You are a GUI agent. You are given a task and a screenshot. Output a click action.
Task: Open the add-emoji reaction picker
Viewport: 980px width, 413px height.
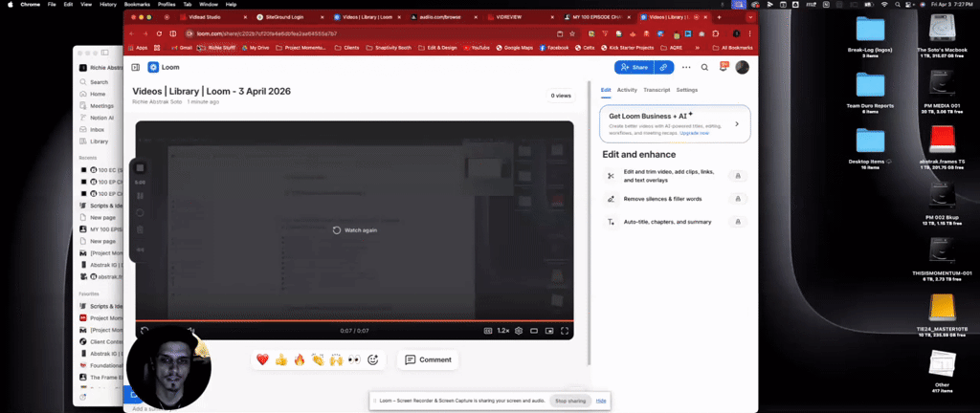tap(373, 360)
